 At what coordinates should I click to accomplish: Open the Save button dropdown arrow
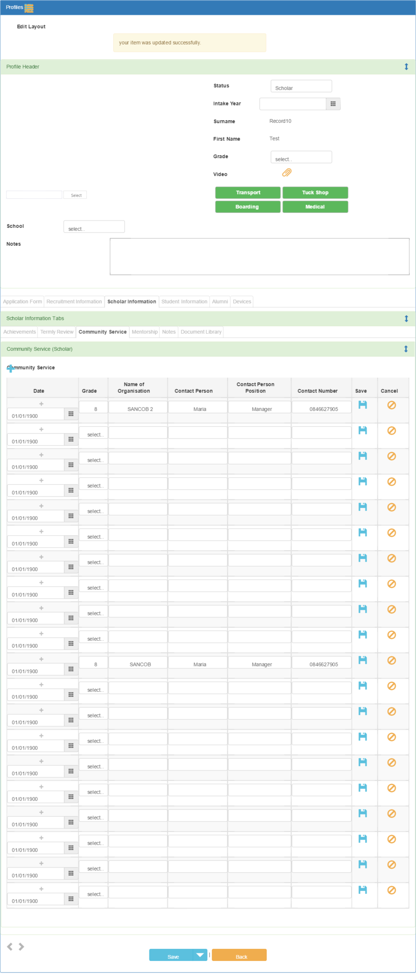pos(200,954)
